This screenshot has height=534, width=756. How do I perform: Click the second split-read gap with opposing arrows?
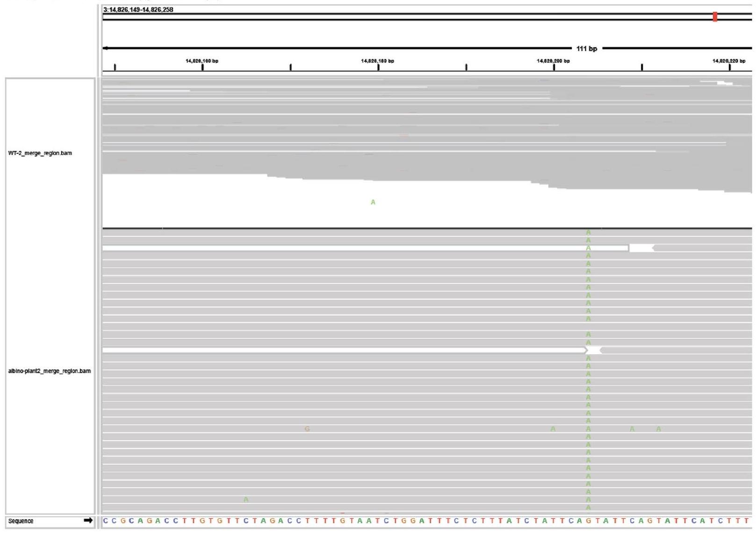click(x=593, y=350)
